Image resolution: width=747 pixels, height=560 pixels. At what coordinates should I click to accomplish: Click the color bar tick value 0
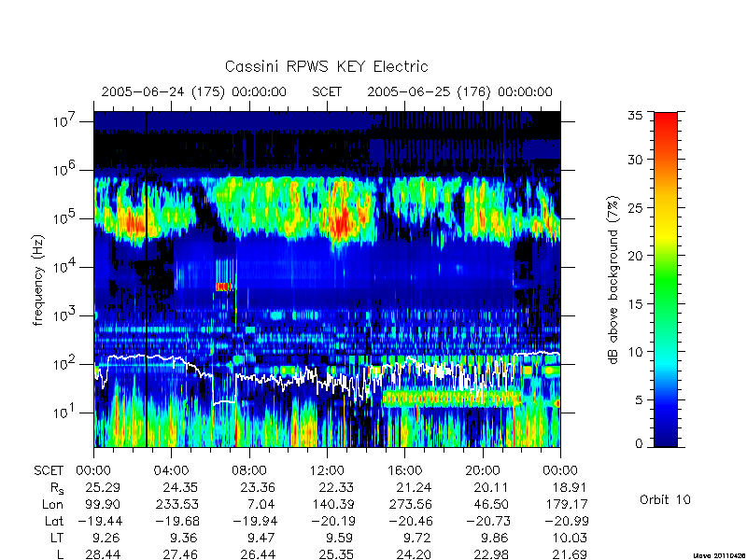click(640, 443)
